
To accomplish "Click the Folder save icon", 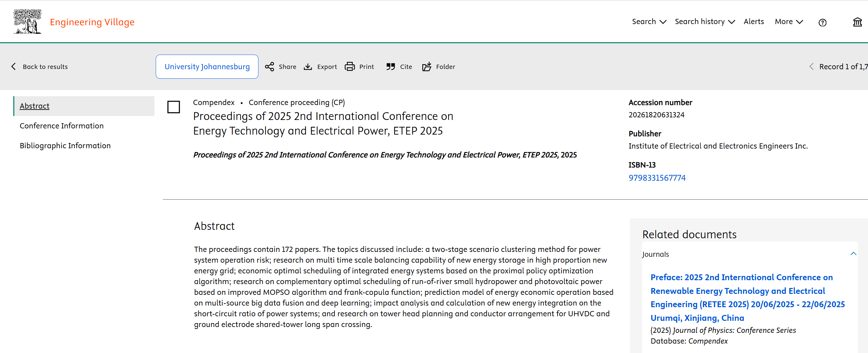I will click(427, 67).
